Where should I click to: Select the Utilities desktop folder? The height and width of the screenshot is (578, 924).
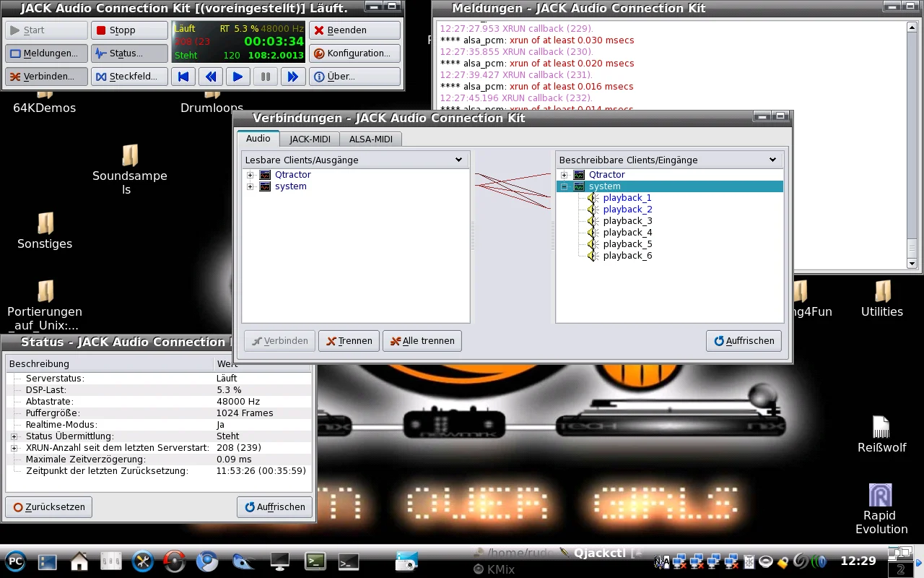click(882, 299)
